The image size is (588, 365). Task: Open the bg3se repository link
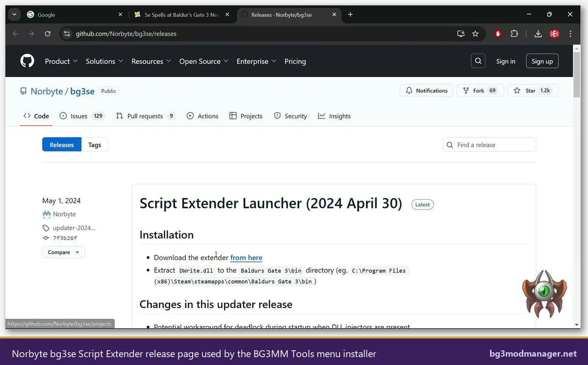(82, 91)
